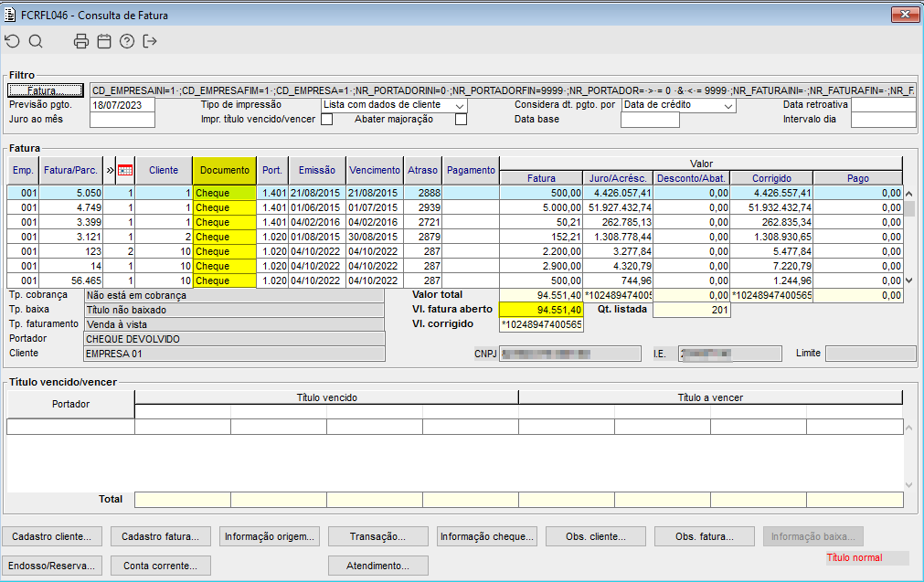Open the calendar toolbar icon
Screen dimensions: 924x582
(x=104, y=41)
